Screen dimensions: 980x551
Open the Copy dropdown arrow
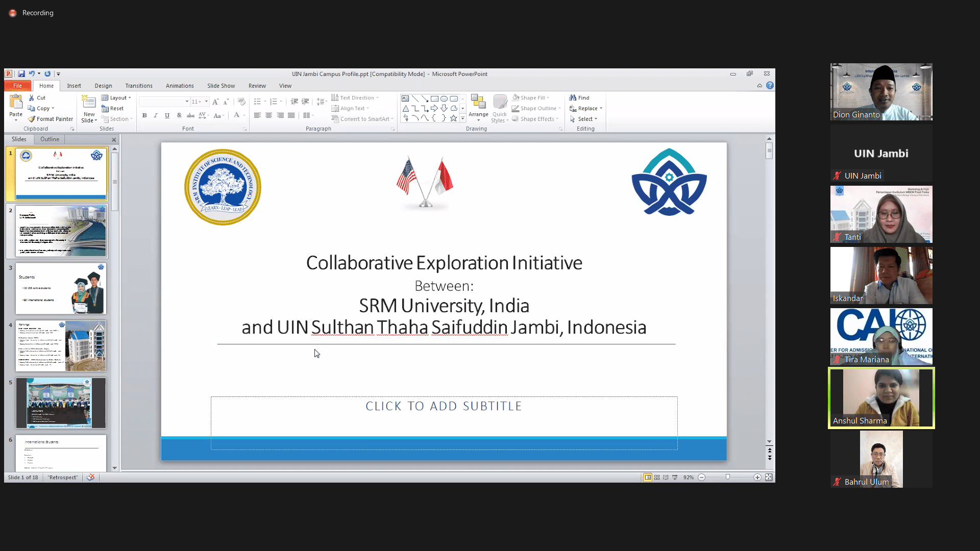[x=53, y=108]
